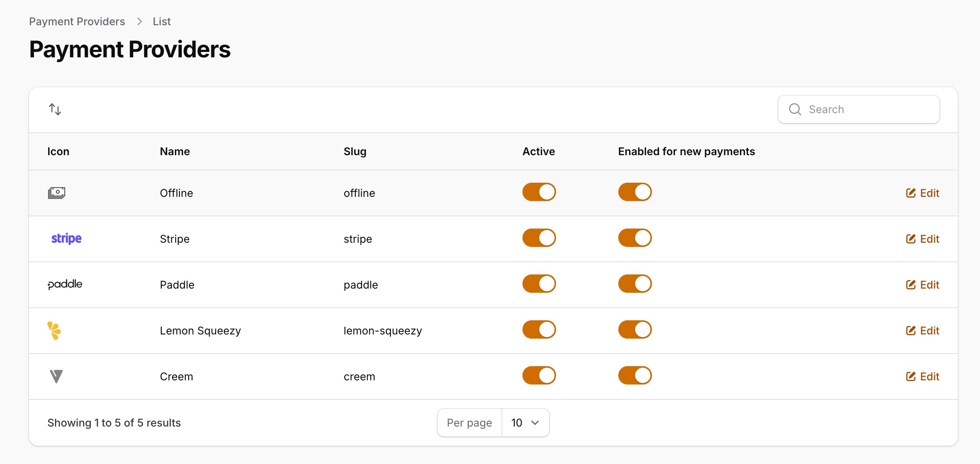The width and height of the screenshot is (980, 464).
Task: Click the Lemon Squeezy lemon icon
Action: (x=54, y=330)
